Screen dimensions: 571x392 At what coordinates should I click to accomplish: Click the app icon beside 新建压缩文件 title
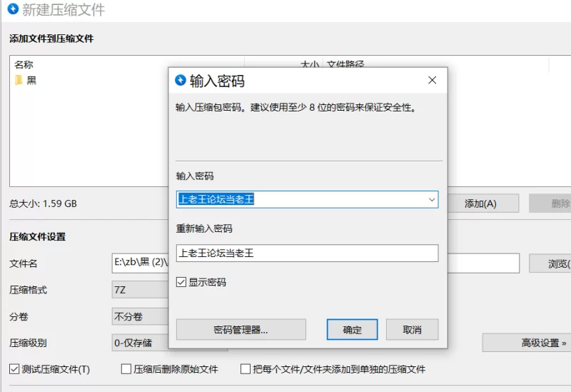(x=12, y=9)
